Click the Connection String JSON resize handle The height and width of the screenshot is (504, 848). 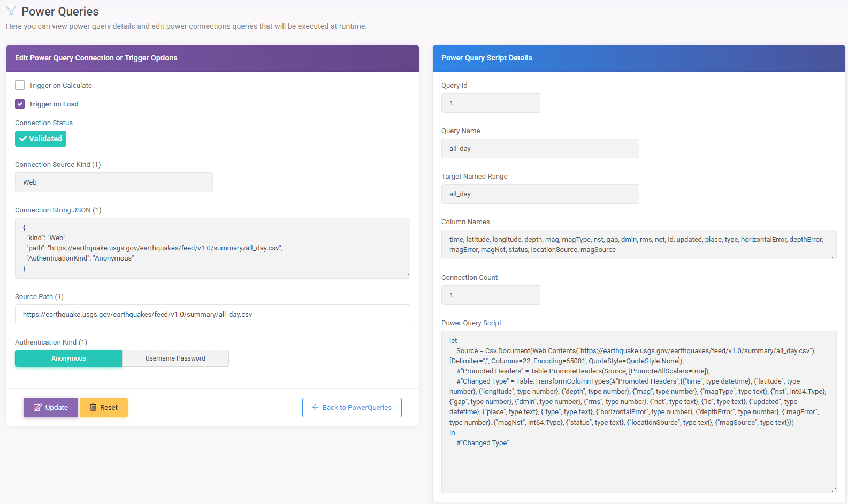click(407, 276)
